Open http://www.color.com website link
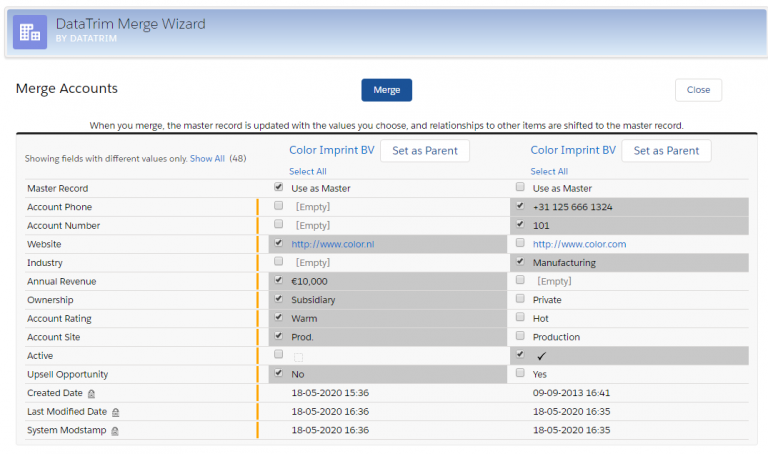768x454 pixels. click(x=579, y=244)
